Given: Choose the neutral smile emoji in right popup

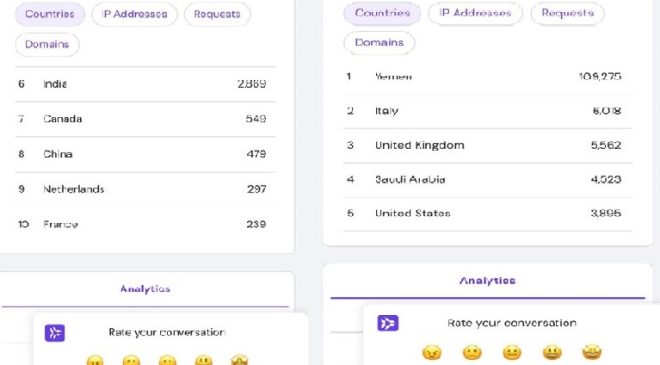Looking at the screenshot, I should click(x=512, y=352).
